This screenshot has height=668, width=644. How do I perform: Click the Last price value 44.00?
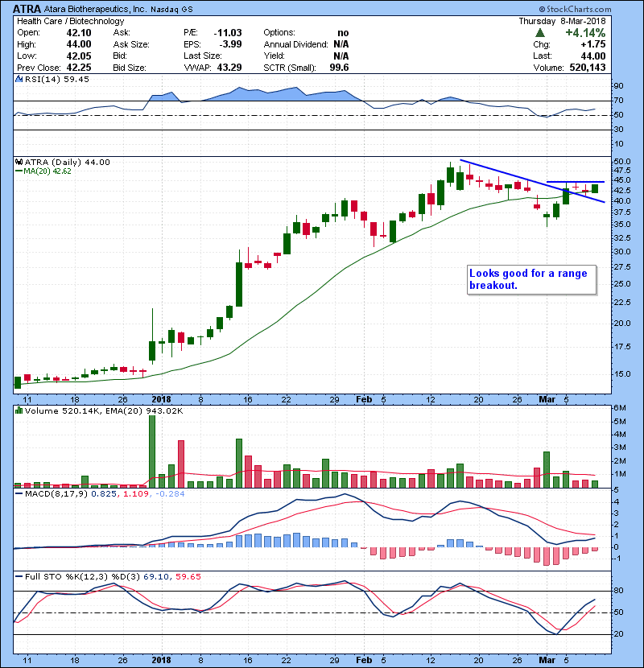pyautogui.click(x=593, y=56)
